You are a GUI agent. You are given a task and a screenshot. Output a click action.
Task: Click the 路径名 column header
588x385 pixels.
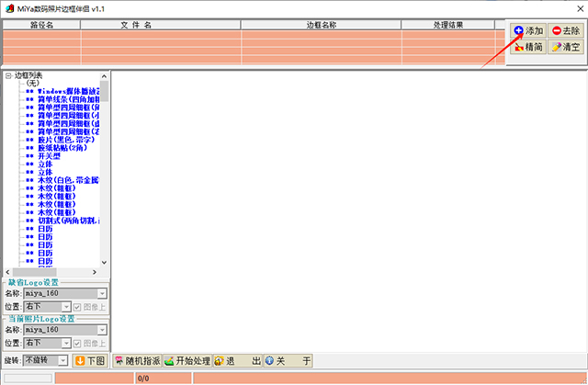pos(41,25)
